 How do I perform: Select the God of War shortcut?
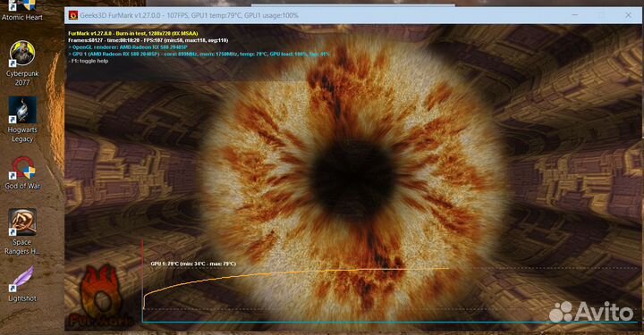(22, 173)
